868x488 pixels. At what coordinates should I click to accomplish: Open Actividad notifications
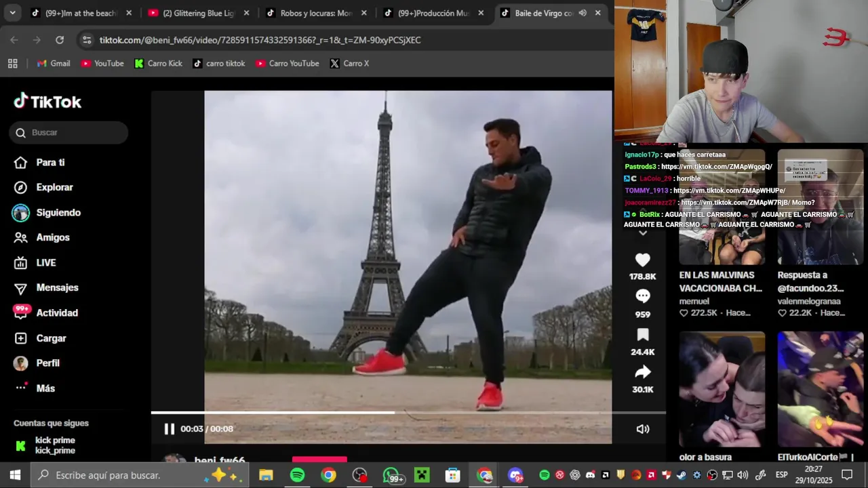46,313
